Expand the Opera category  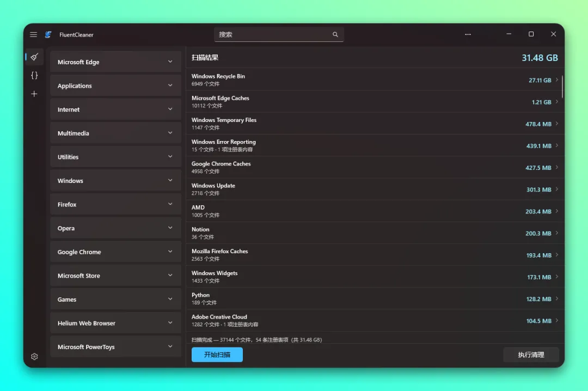tap(115, 228)
